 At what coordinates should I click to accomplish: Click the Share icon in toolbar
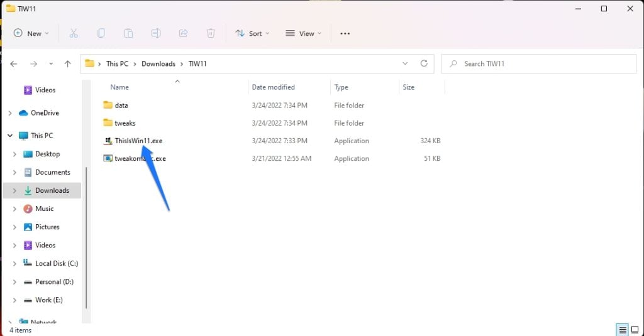coord(183,33)
